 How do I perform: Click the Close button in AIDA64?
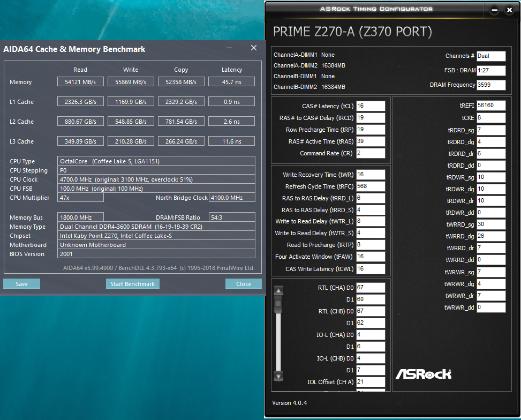[x=244, y=283]
